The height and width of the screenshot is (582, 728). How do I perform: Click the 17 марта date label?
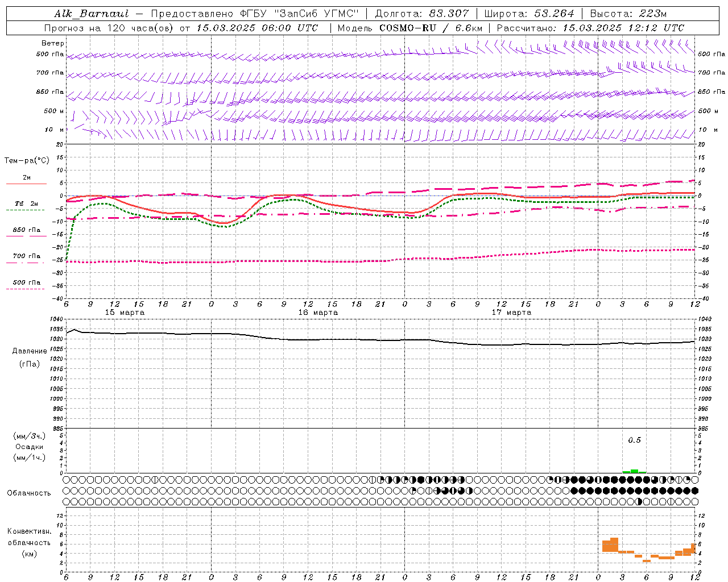click(511, 313)
